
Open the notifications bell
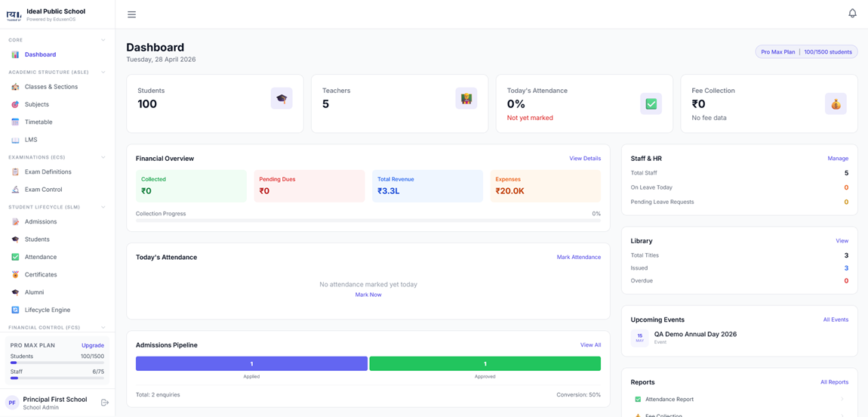[x=852, y=14]
